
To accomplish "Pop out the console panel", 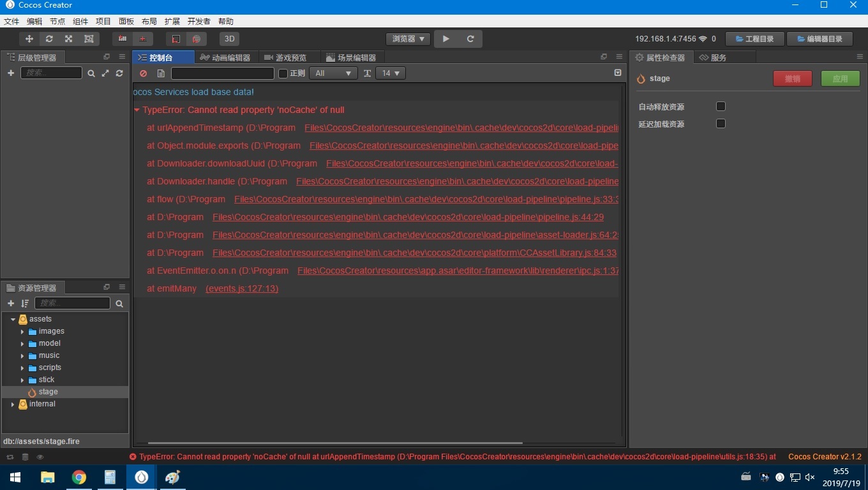I will point(604,57).
